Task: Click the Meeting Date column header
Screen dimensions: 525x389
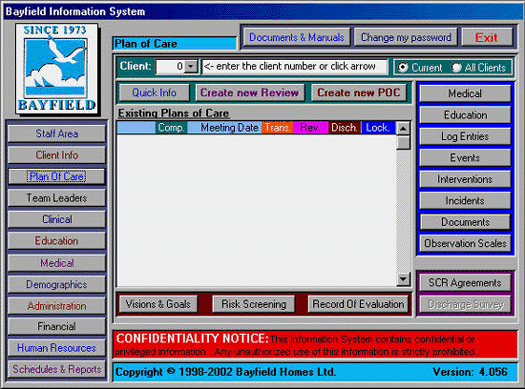Action: point(224,128)
